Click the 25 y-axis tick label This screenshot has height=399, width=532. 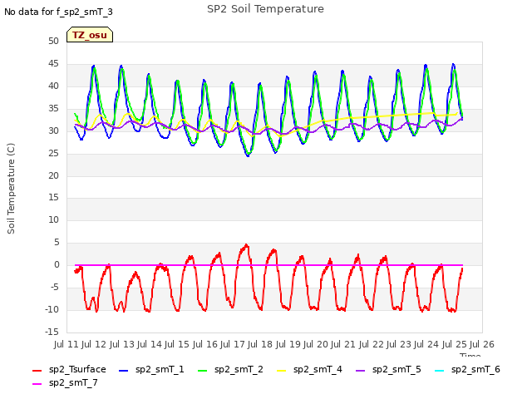53,153
